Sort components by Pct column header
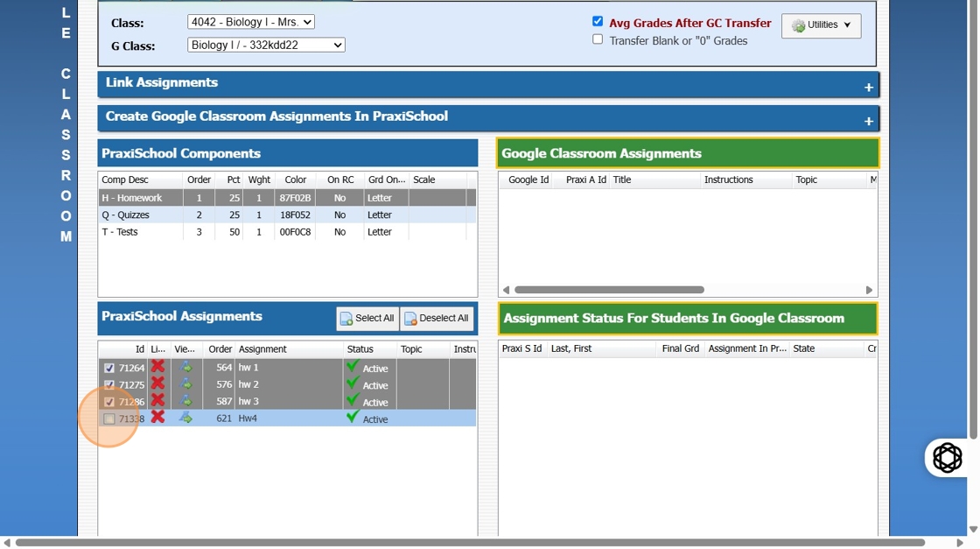This screenshot has width=980, height=549. pos(233,179)
